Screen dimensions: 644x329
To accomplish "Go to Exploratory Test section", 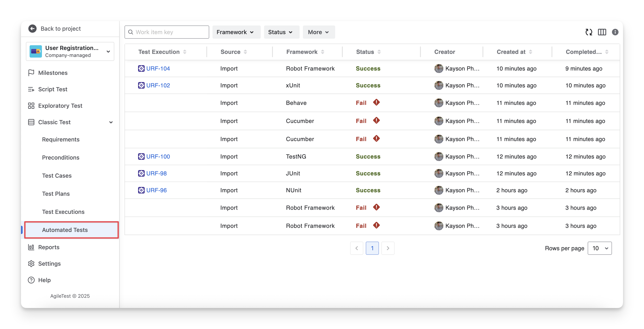I will tap(60, 105).
